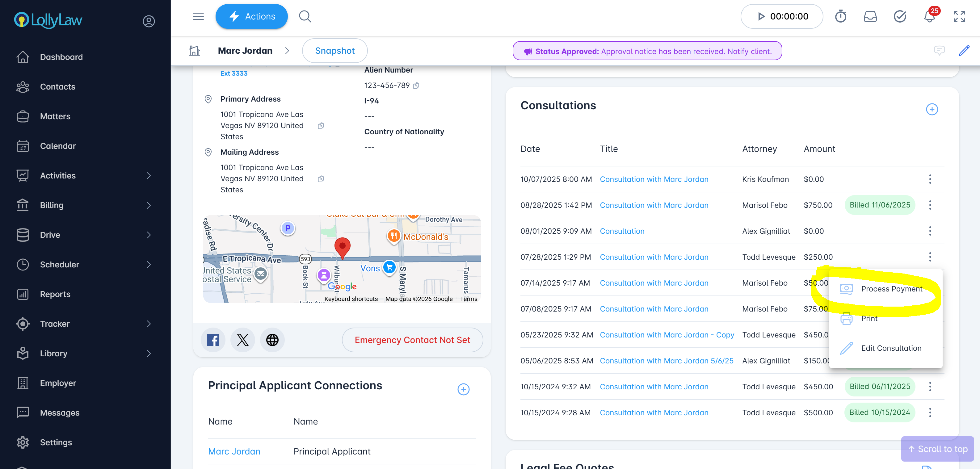Open the notifications bell icon
This screenshot has height=469, width=980.
tap(929, 17)
